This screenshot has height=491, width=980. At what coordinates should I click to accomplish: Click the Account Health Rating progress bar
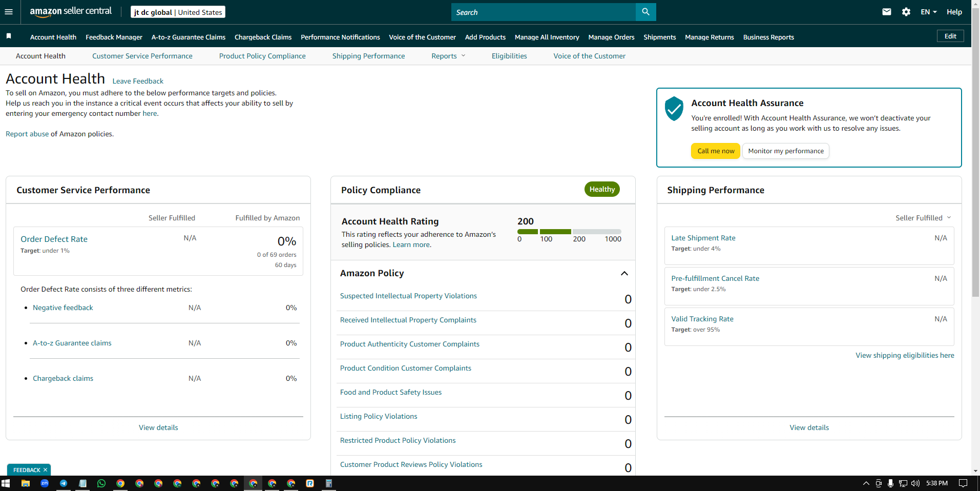(x=569, y=232)
